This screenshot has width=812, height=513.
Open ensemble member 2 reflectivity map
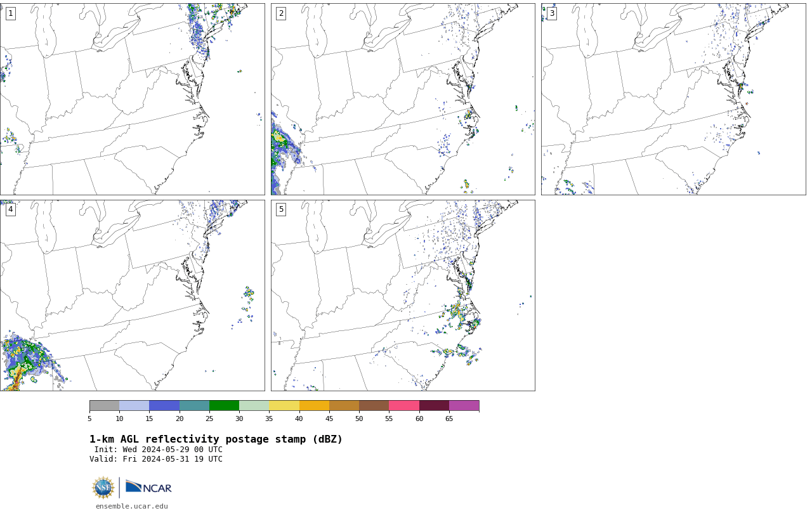(x=403, y=99)
